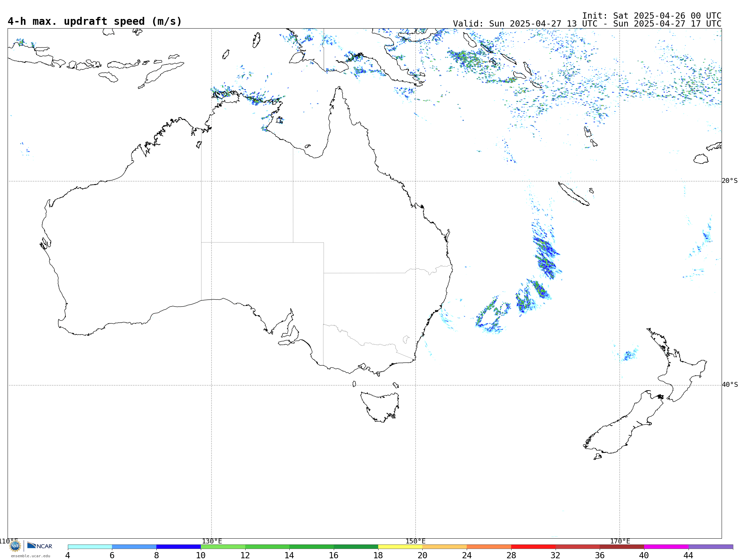Click the colorbar tick label 20
This screenshot has width=744, height=560.
click(423, 556)
